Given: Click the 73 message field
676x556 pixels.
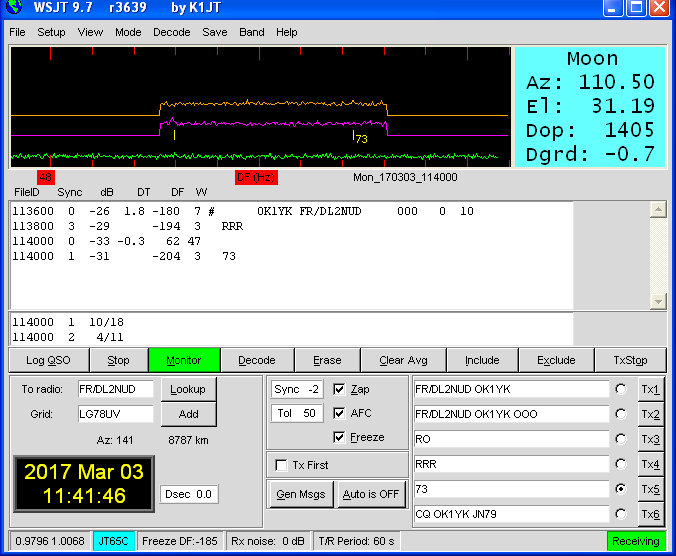Looking at the screenshot, I should (511, 489).
